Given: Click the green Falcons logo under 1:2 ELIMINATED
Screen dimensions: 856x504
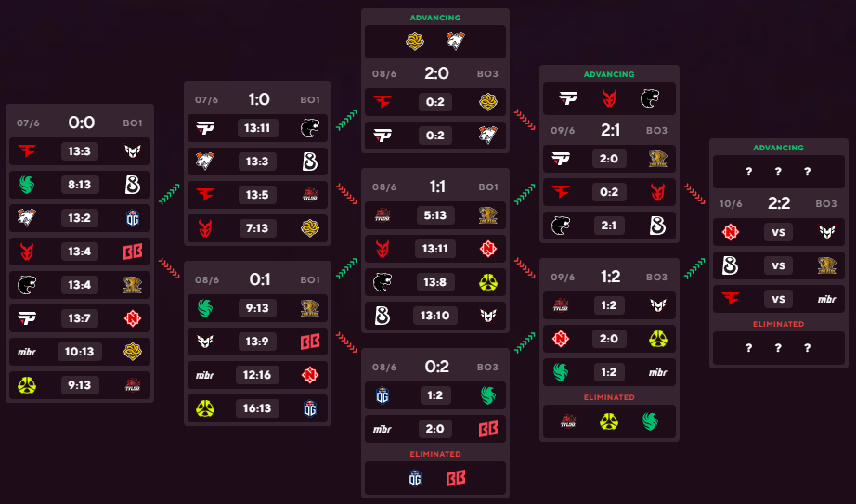Looking at the screenshot, I should click(x=650, y=421).
